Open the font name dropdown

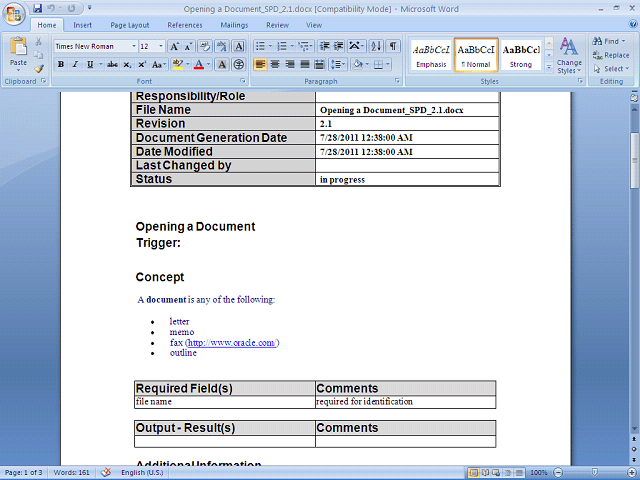pos(133,47)
